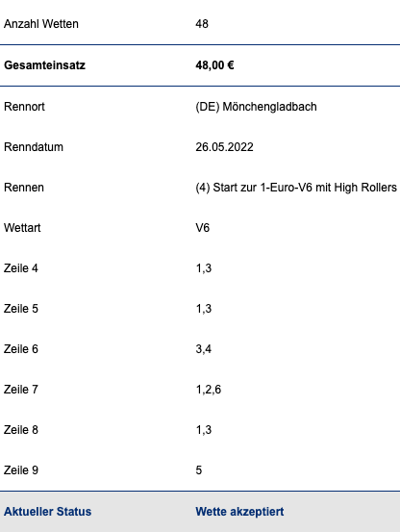Select the (DE) Mönchengladbach venue text
This screenshot has width=400, height=532.
256,107
